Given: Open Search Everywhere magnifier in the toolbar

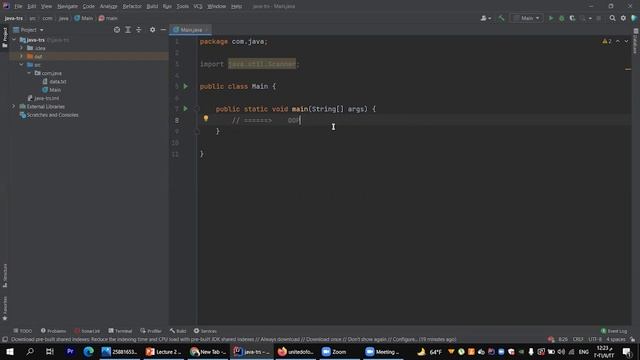Looking at the screenshot, I should point(612,18).
